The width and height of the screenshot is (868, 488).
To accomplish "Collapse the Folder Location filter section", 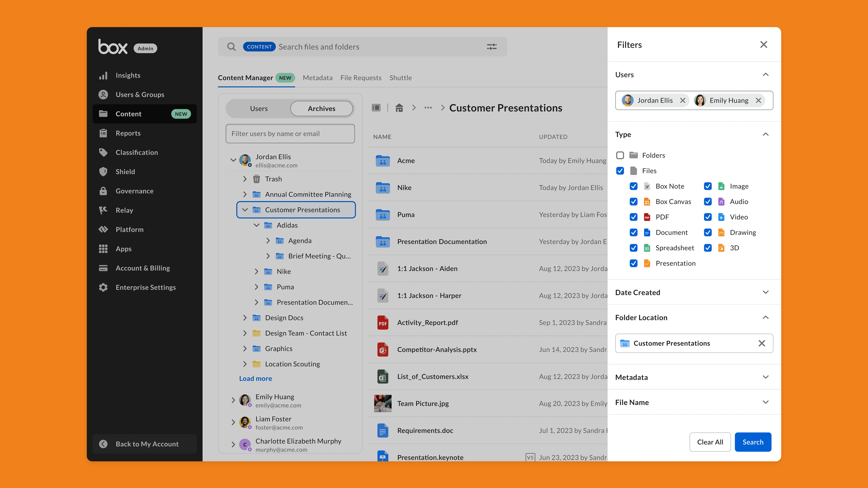I will click(x=766, y=318).
